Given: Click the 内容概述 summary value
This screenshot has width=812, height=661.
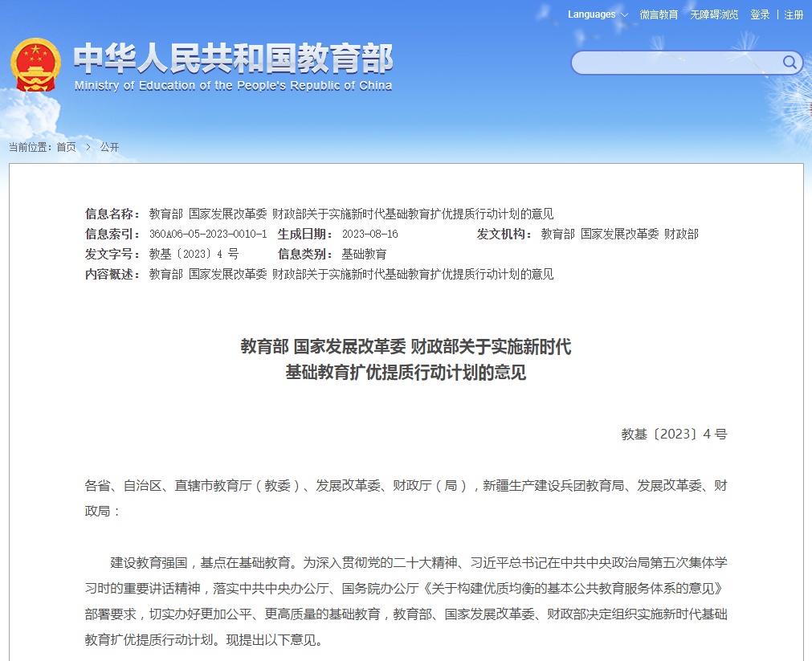Looking at the screenshot, I should pos(351,274).
